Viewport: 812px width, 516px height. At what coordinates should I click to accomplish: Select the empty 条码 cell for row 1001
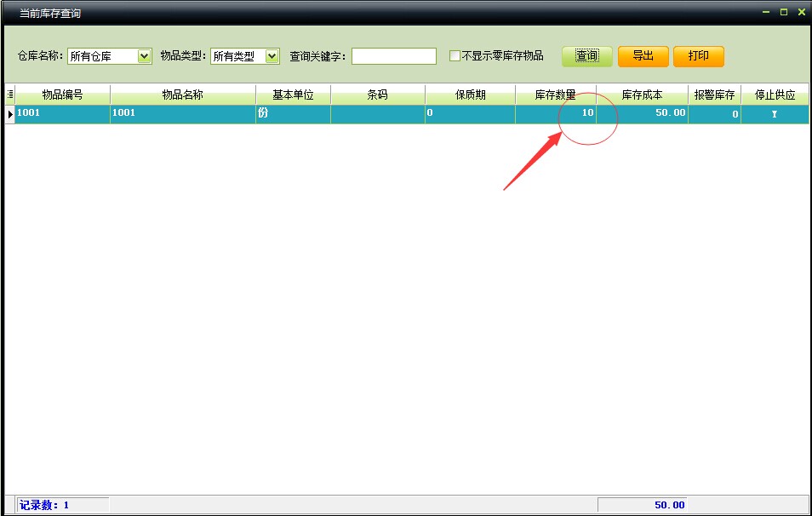point(378,114)
